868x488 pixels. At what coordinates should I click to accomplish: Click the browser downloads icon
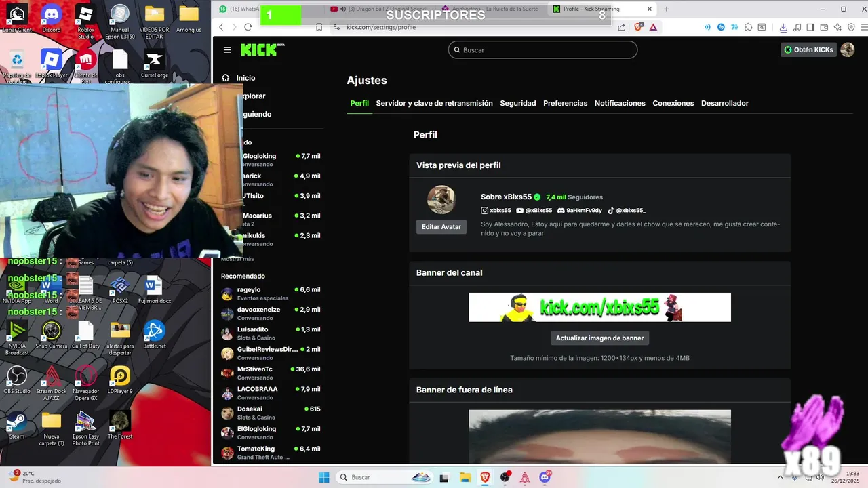click(783, 27)
